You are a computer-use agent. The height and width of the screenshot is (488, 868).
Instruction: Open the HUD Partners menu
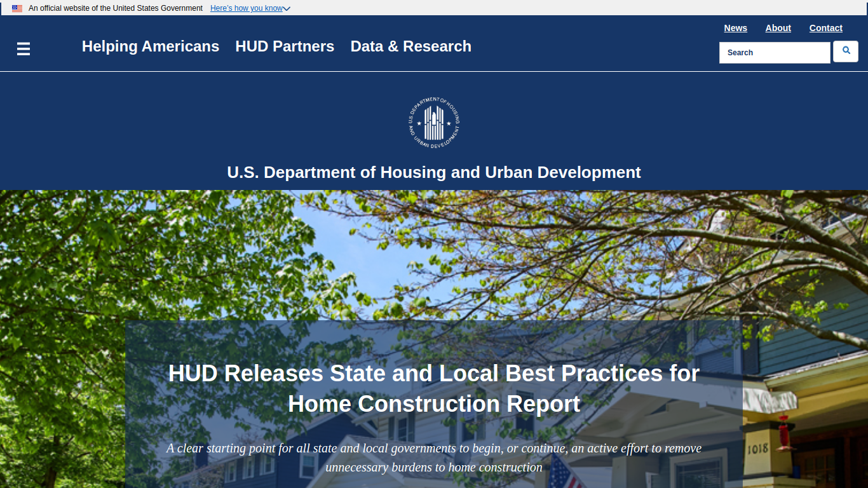(285, 46)
